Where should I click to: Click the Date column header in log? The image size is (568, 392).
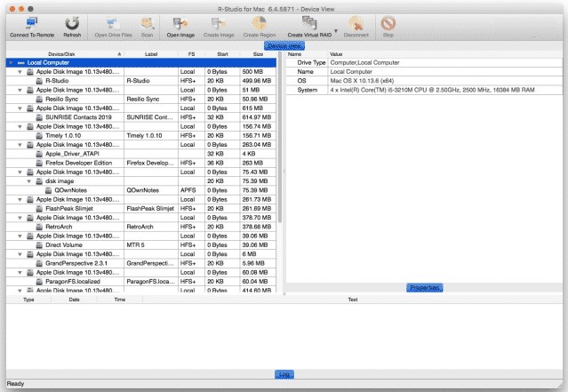click(x=74, y=300)
